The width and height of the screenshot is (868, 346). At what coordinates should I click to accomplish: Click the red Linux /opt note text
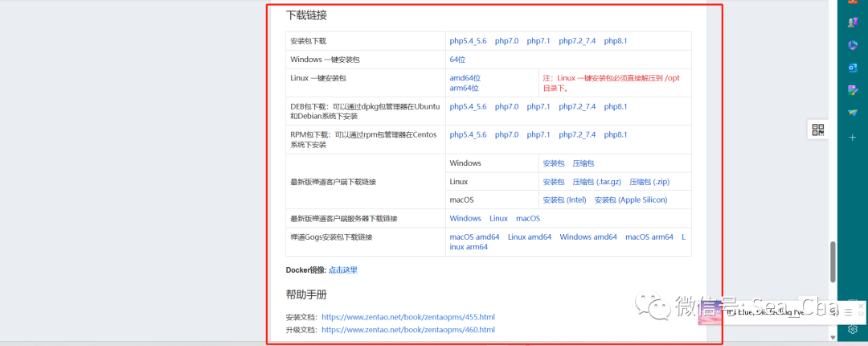611,83
